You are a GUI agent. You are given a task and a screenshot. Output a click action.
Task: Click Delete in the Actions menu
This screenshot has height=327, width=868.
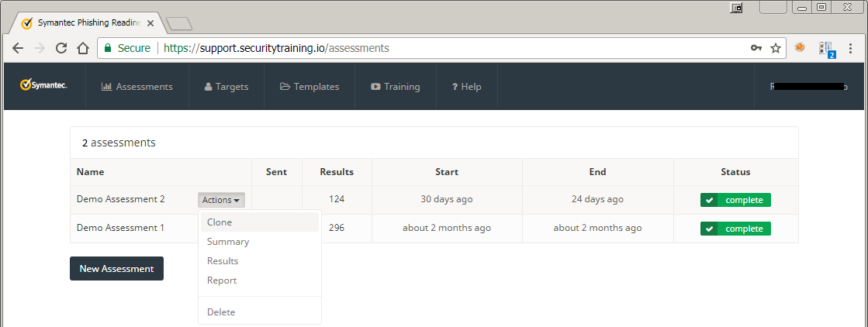point(221,312)
